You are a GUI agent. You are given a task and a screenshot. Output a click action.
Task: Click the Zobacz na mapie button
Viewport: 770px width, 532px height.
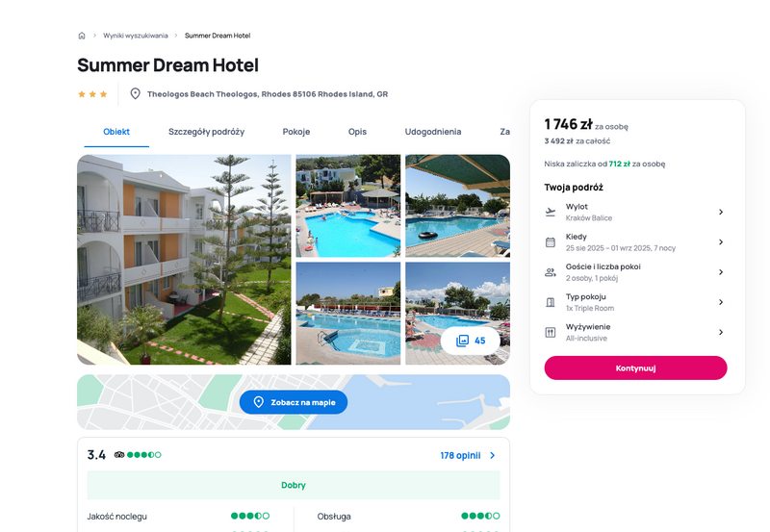tap(294, 402)
